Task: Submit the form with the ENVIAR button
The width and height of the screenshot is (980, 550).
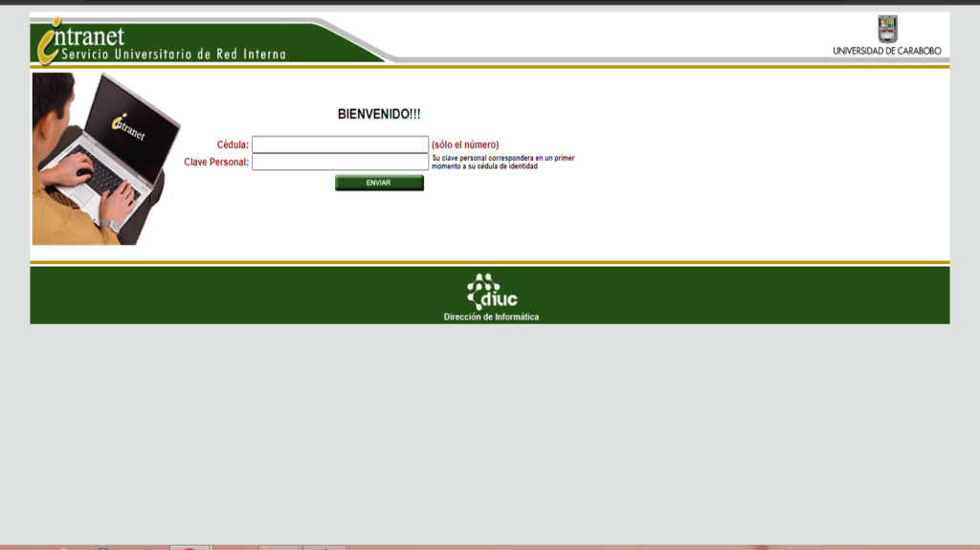Action: point(379,183)
